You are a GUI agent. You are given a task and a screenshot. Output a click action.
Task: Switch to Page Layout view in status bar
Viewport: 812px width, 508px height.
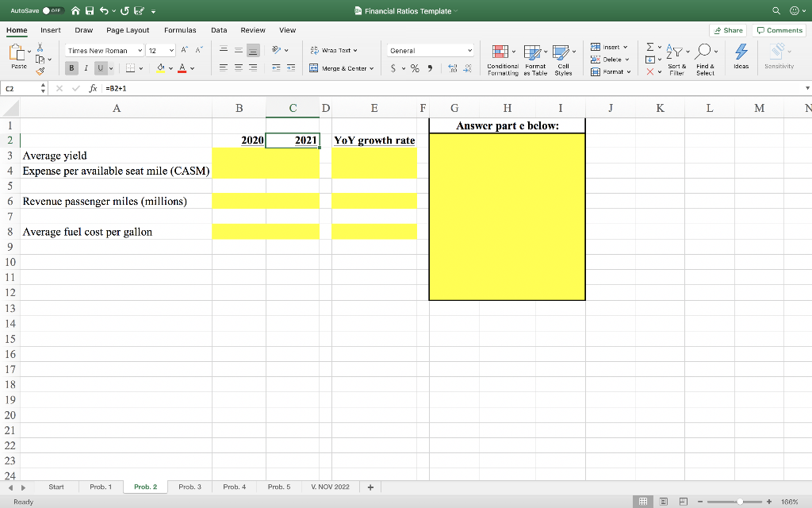[663, 502]
